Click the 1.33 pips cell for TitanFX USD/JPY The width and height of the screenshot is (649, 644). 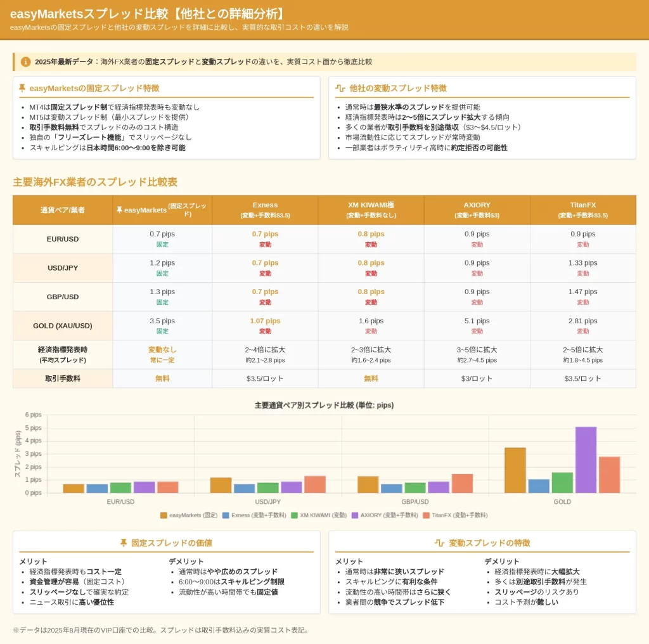[583, 267]
